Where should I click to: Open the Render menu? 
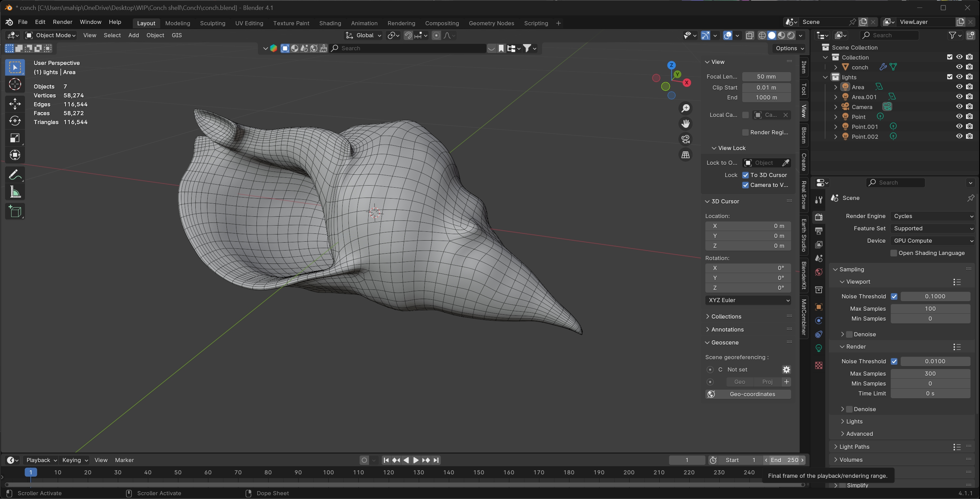(63, 22)
